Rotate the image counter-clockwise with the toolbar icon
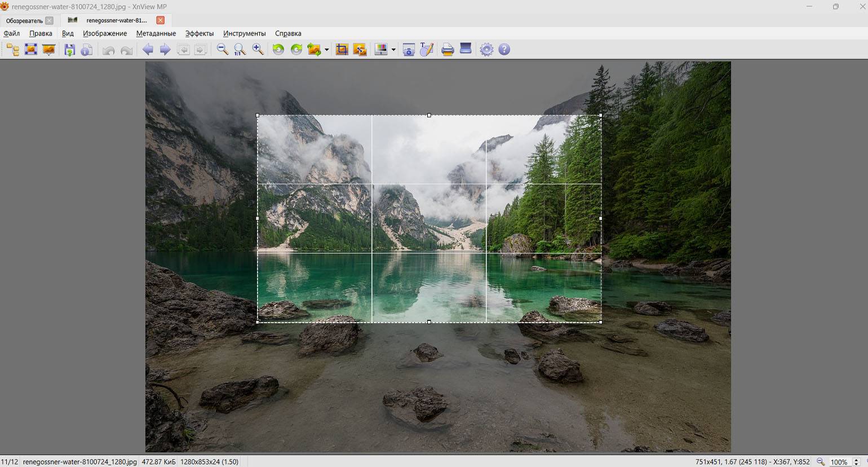Screen dimensions: 868x467 pos(278,50)
